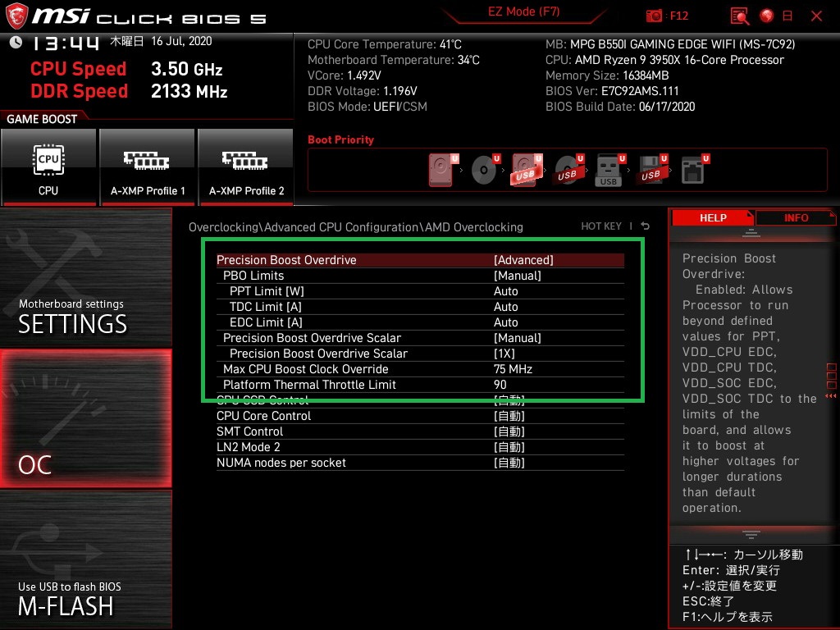The height and width of the screenshot is (630, 840).
Task: Switch to the HELP tab
Action: [713, 217]
